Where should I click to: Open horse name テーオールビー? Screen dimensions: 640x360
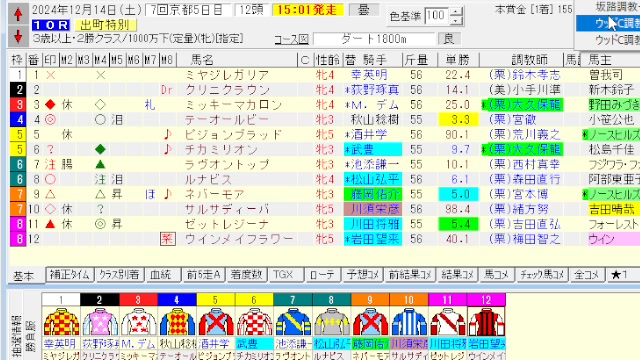227,120
